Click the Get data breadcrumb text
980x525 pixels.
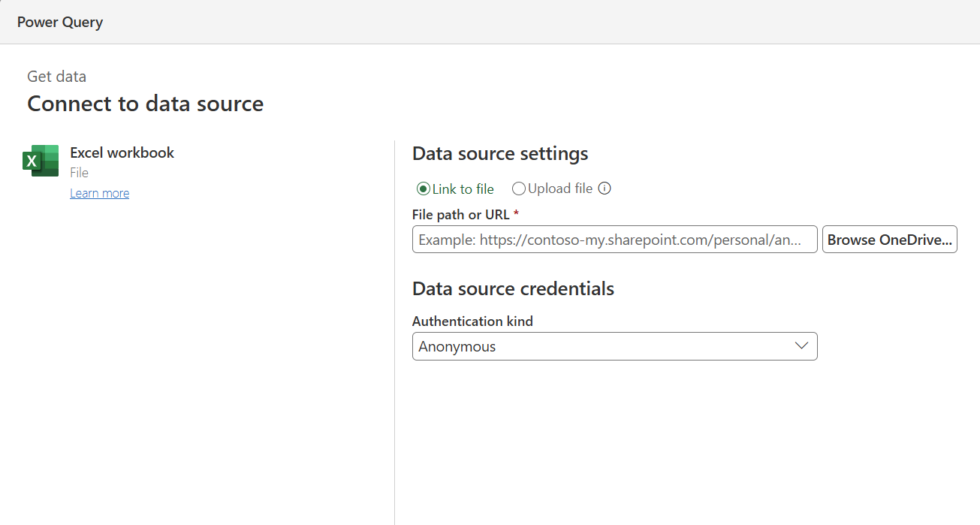56,77
